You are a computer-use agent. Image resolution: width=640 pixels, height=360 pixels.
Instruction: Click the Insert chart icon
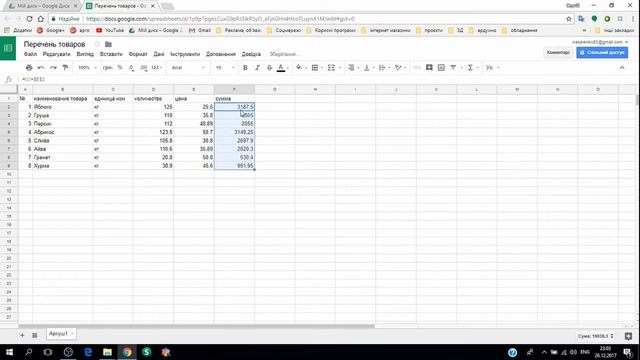(441, 68)
